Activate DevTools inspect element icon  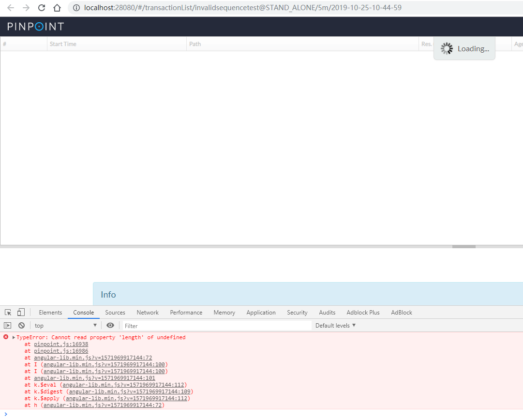(8, 313)
